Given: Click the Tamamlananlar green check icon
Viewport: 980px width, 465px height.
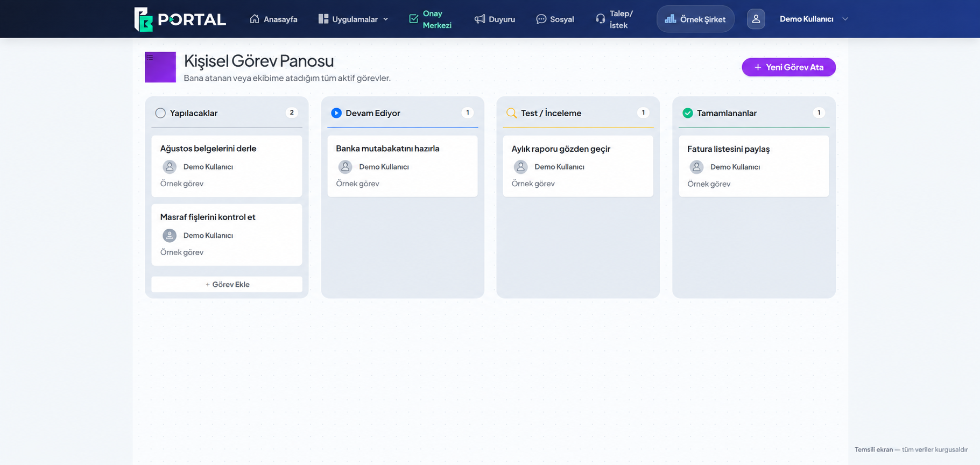Looking at the screenshot, I should [x=688, y=113].
